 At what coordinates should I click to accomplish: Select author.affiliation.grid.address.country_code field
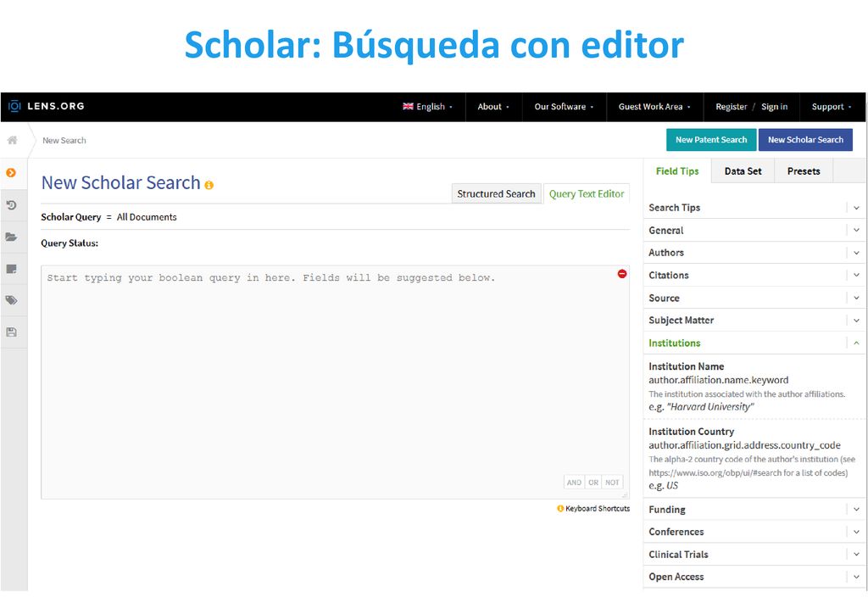tap(744, 445)
